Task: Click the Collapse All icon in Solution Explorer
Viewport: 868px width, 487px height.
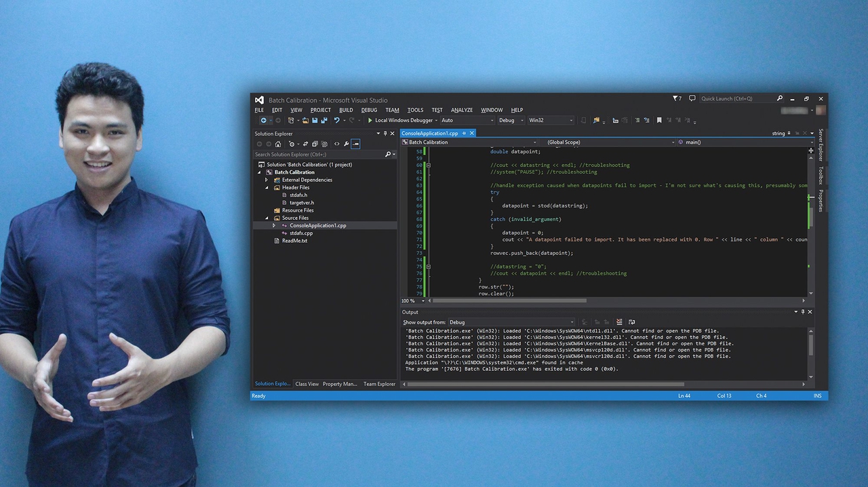Action: pyautogui.click(x=315, y=144)
